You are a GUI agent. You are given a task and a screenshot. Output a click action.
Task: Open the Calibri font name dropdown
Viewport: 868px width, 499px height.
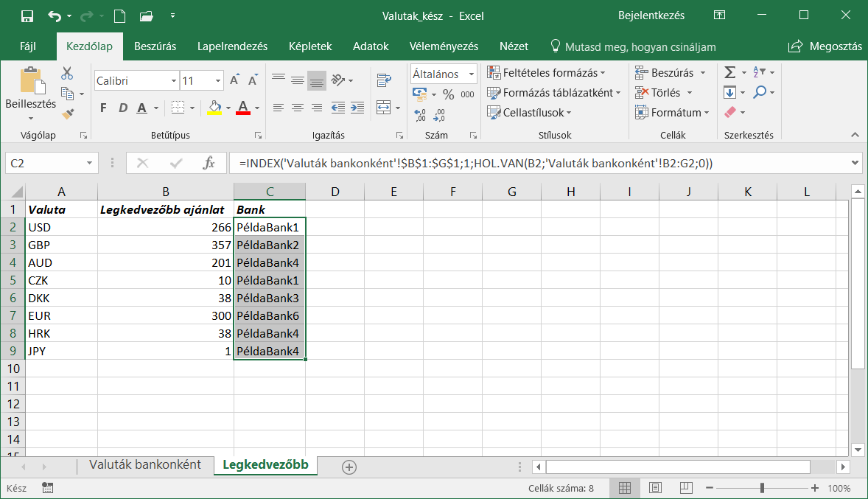(x=174, y=81)
